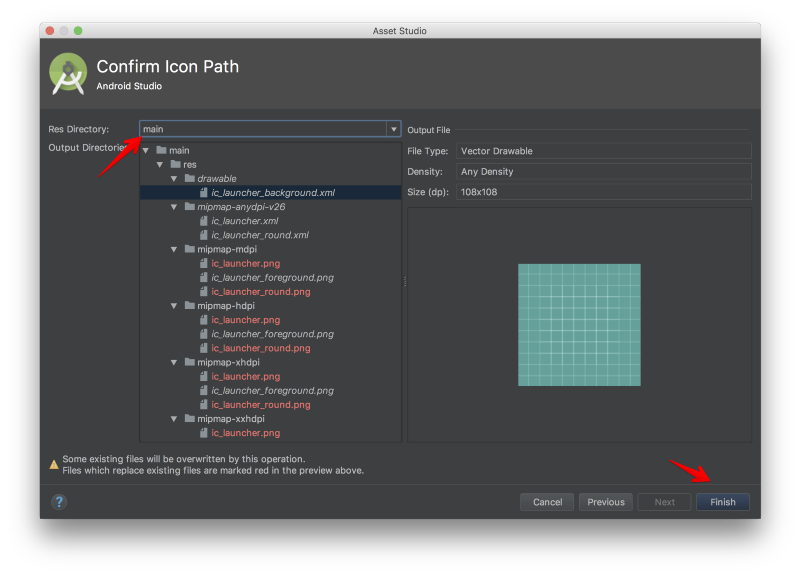
Task: Click the teal grid icon preview
Action: (x=579, y=325)
